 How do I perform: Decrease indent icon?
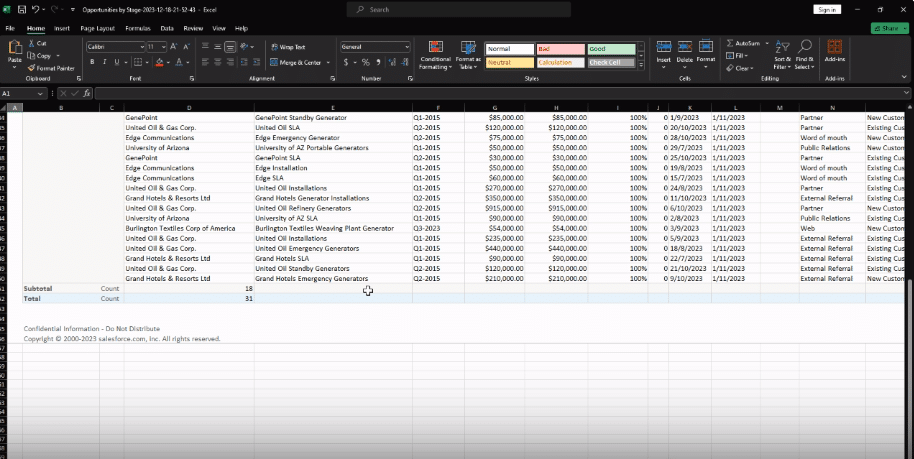244,62
